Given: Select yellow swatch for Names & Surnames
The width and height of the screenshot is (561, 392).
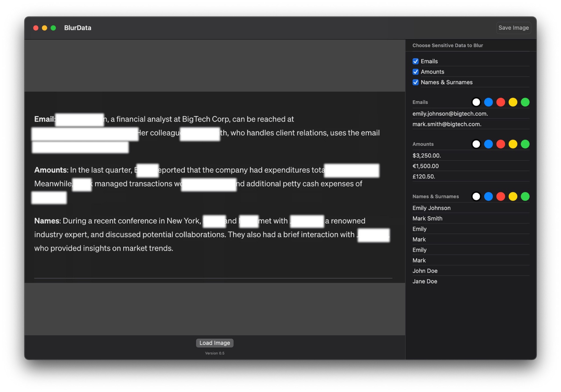Looking at the screenshot, I should [x=513, y=197].
